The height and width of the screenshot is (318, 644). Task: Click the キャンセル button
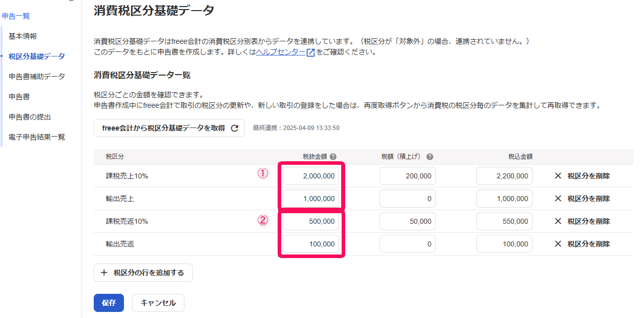158,303
